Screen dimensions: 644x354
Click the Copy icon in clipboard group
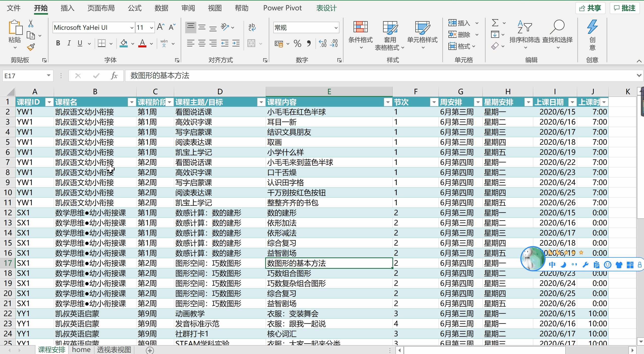(31, 36)
